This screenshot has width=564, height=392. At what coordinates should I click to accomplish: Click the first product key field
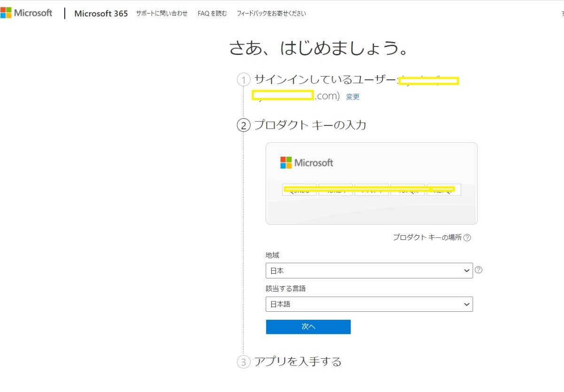point(299,189)
